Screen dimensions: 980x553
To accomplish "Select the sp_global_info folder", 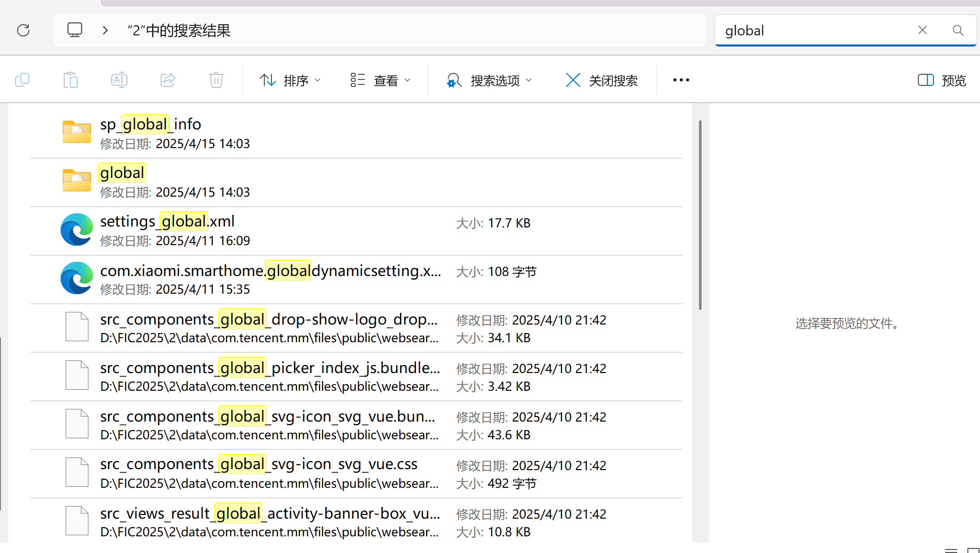I will point(356,133).
